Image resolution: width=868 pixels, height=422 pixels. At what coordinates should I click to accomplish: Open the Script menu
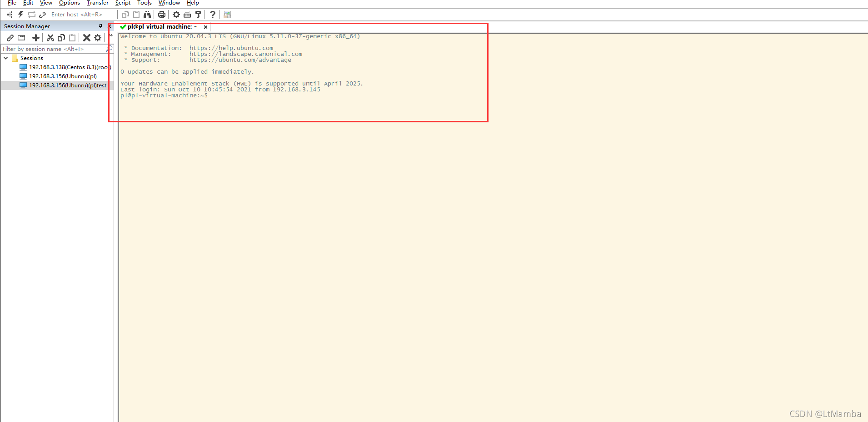click(123, 3)
